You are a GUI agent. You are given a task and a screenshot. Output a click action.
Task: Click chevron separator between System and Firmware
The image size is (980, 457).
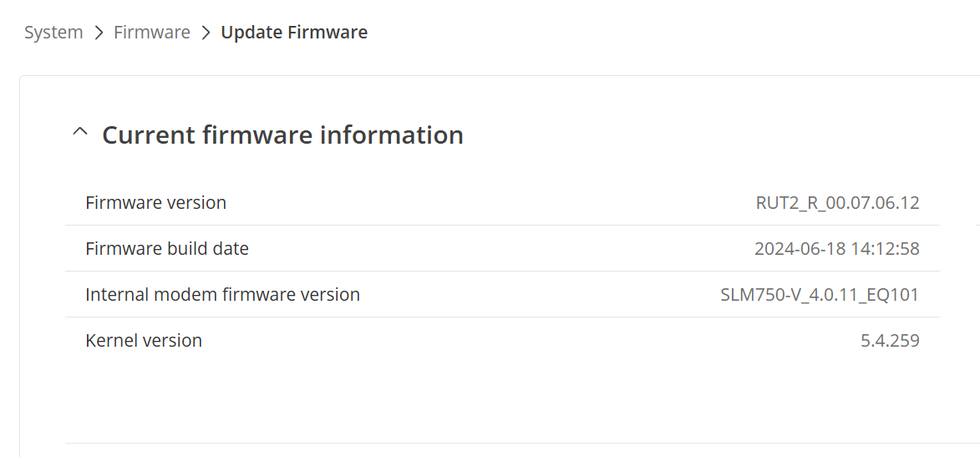pyautogui.click(x=99, y=33)
